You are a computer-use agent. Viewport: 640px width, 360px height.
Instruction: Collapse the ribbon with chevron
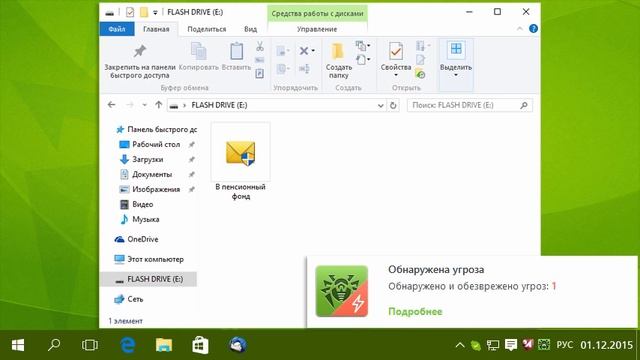[x=520, y=29]
